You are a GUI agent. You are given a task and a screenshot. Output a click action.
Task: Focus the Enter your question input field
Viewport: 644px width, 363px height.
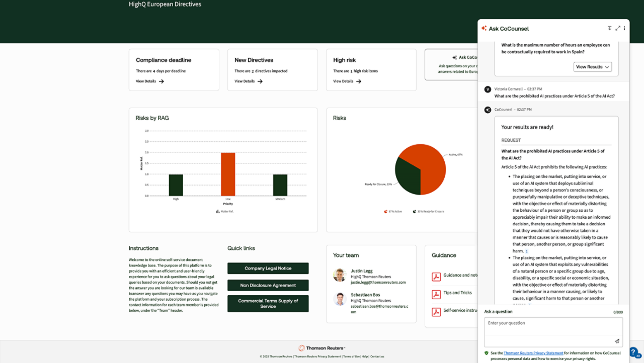[x=548, y=327]
